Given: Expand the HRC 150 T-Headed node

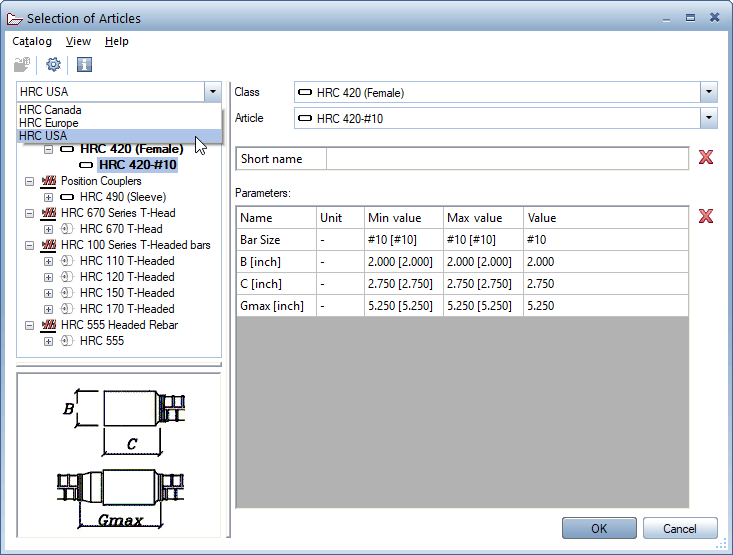Looking at the screenshot, I should [x=48, y=293].
